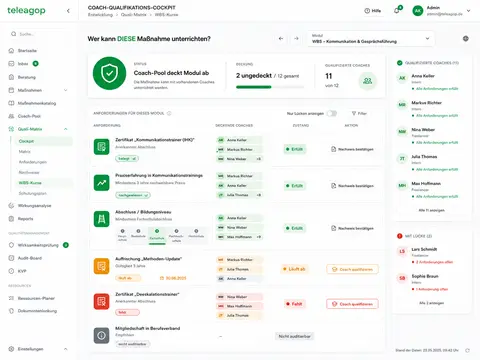
Task: Click Nachweis bestätigen for Kommunikationstrainer certificate
Action: (x=352, y=149)
